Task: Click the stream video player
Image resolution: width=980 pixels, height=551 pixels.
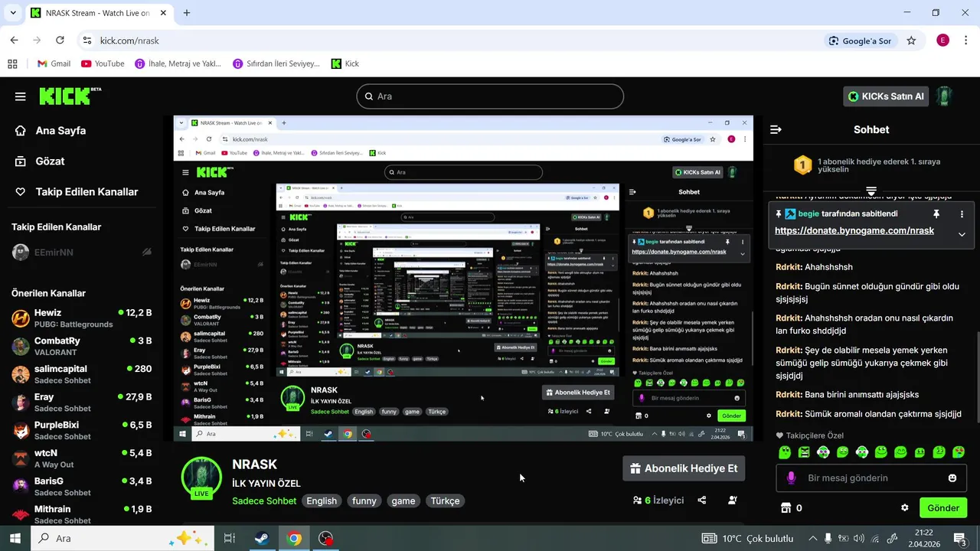Action: pyautogui.click(x=463, y=279)
